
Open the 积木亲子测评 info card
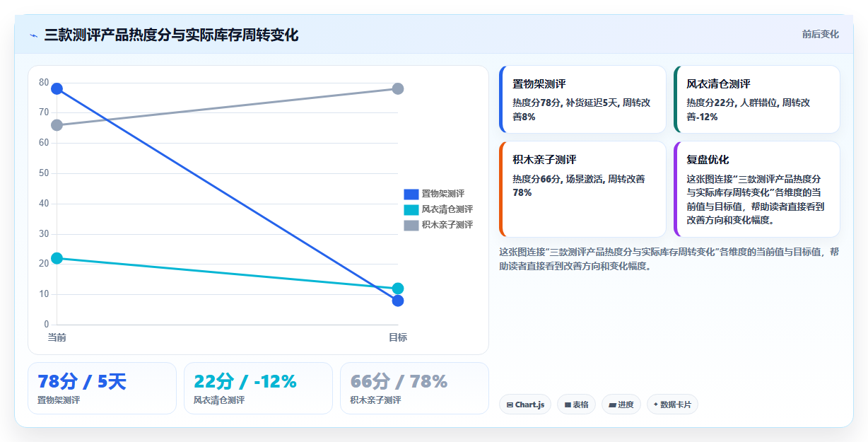582,189
